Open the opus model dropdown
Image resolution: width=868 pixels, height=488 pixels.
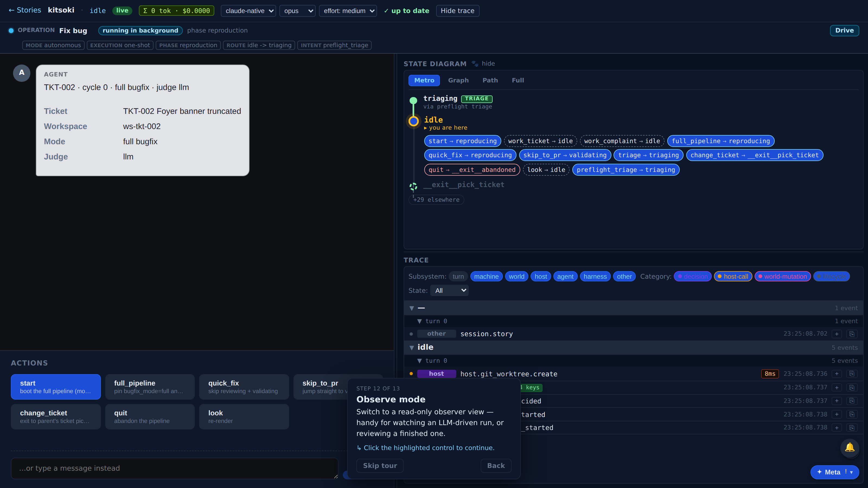point(298,11)
